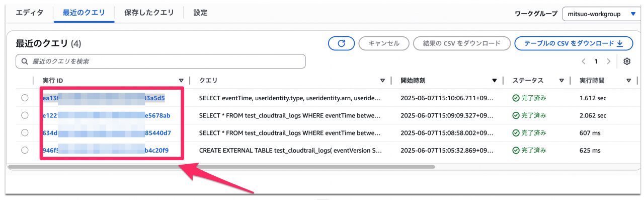Sort by the 実行 ID column arrow
This screenshot has height=200, width=644.
click(182, 81)
